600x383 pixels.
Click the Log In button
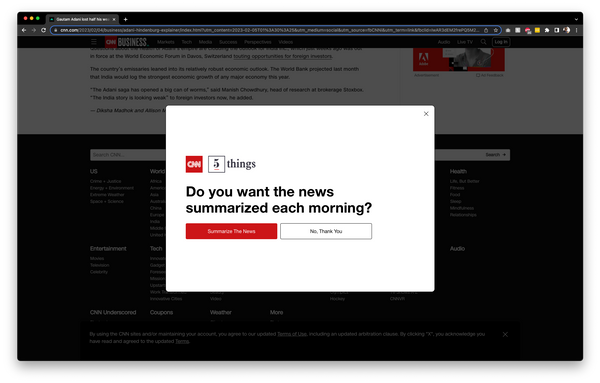coord(501,42)
